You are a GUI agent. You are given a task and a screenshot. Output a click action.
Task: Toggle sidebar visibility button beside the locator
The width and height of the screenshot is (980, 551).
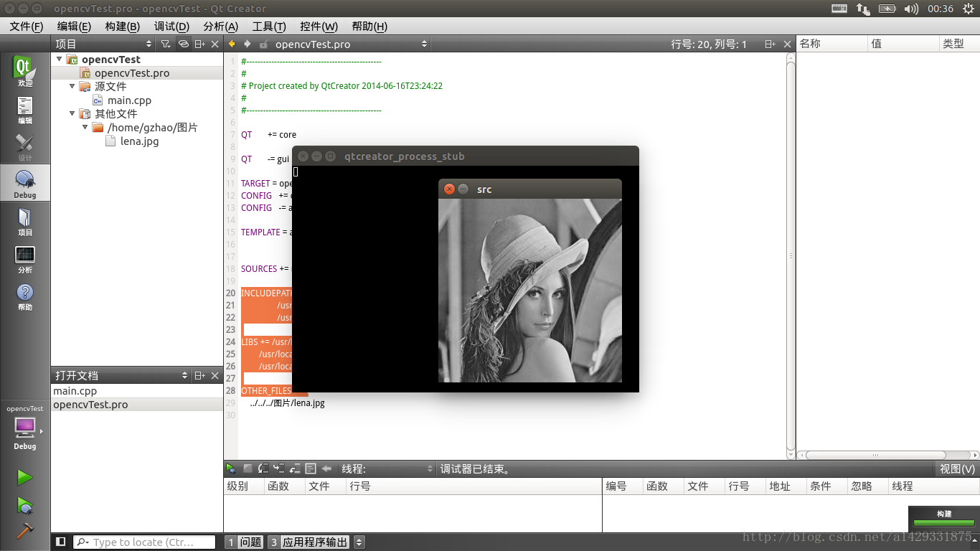pyautogui.click(x=61, y=542)
